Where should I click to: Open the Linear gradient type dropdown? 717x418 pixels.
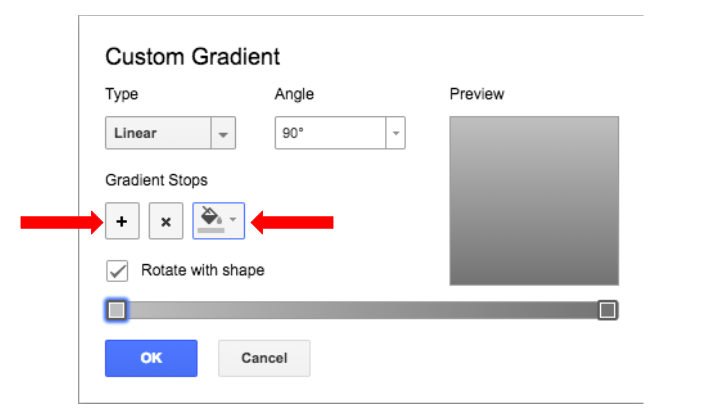tap(158, 133)
